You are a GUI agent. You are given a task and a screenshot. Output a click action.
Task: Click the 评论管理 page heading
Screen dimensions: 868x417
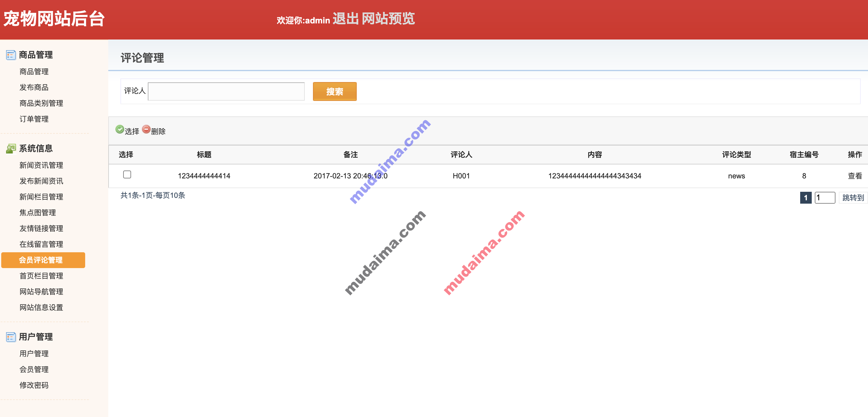[142, 58]
